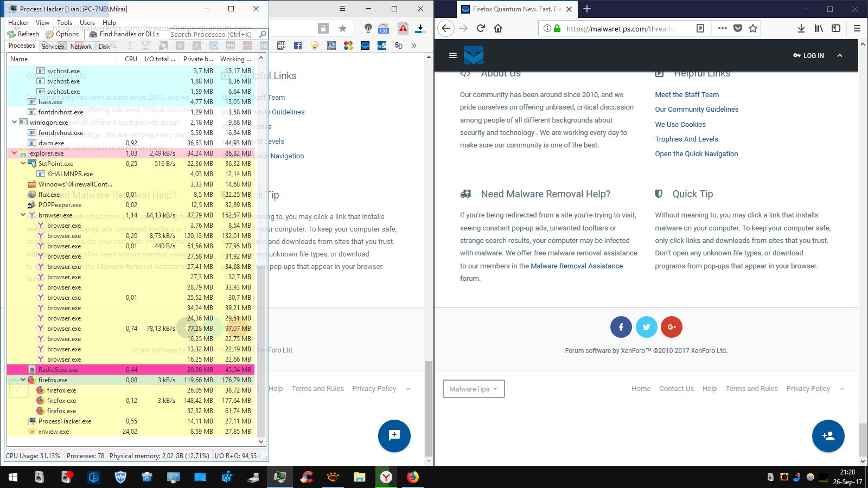Viewport: 868px width, 488px height.
Task: Open the Users menu in Process Hacker
Action: (87, 23)
